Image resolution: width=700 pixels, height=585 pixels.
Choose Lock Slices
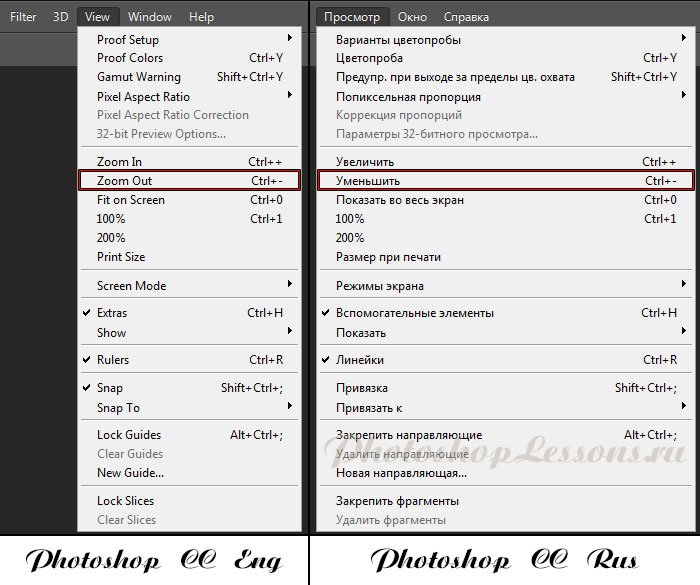coord(189,501)
